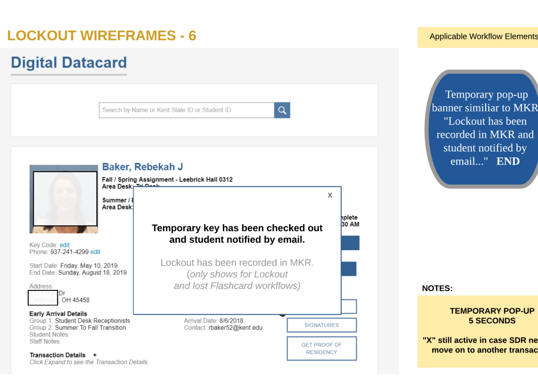Click Applicable Workflow Elements label
The width and height of the screenshot is (538, 392).
tap(483, 37)
